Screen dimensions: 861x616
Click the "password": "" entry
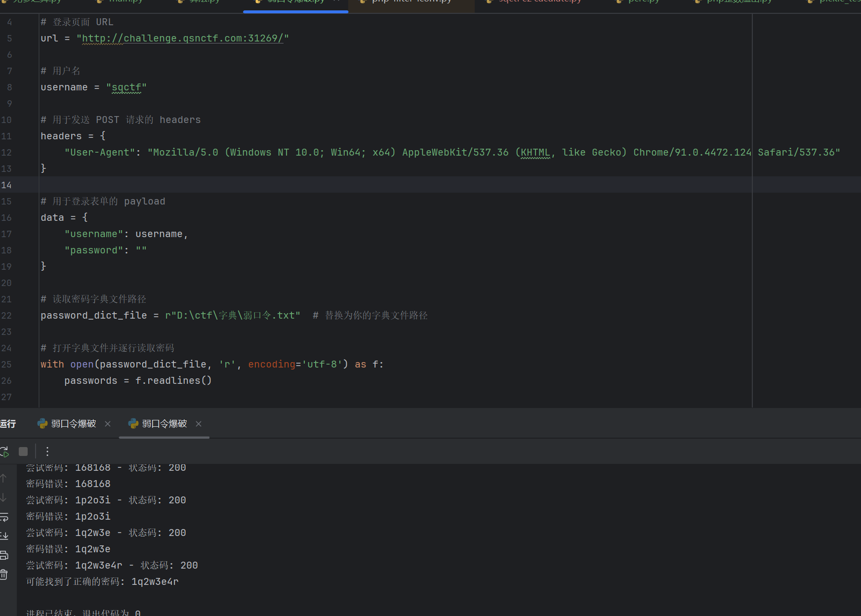(x=106, y=250)
